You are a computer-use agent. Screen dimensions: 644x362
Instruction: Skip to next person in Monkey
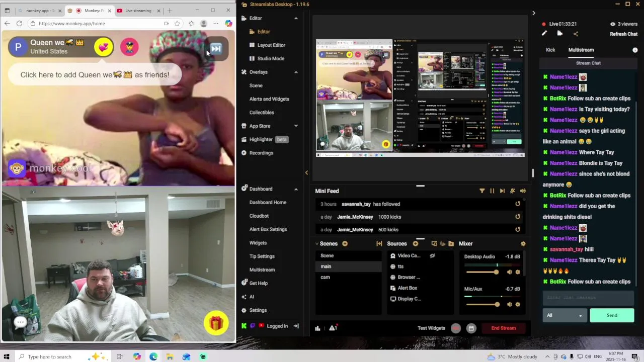216,48
